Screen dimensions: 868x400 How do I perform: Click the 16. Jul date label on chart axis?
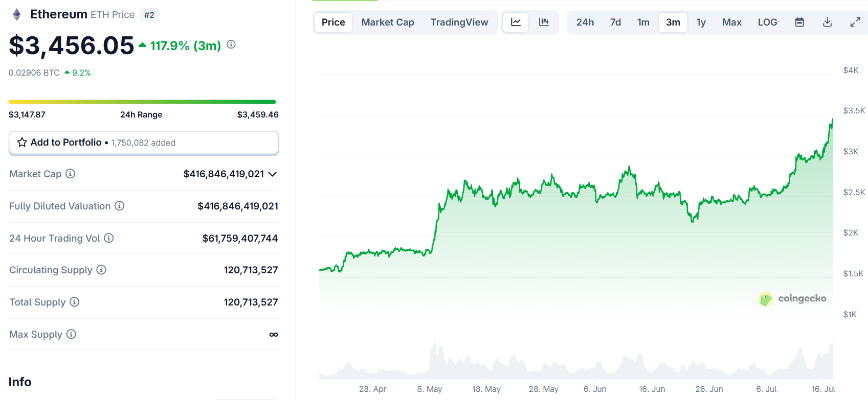[x=824, y=389]
